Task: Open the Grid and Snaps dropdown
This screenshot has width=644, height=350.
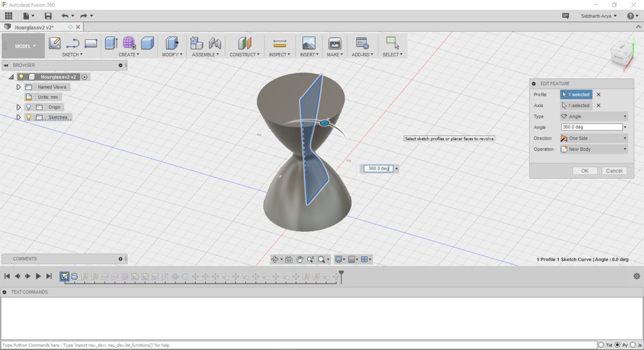Action: click(x=354, y=259)
